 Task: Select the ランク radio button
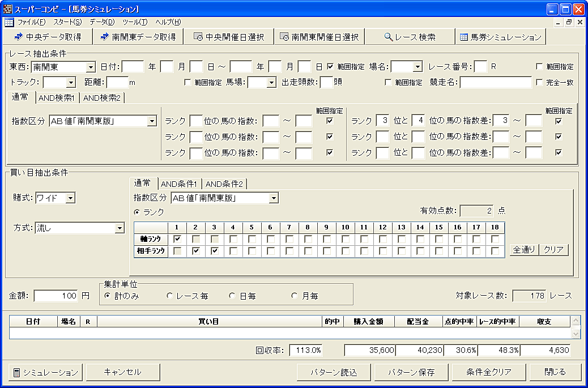point(137,212)
